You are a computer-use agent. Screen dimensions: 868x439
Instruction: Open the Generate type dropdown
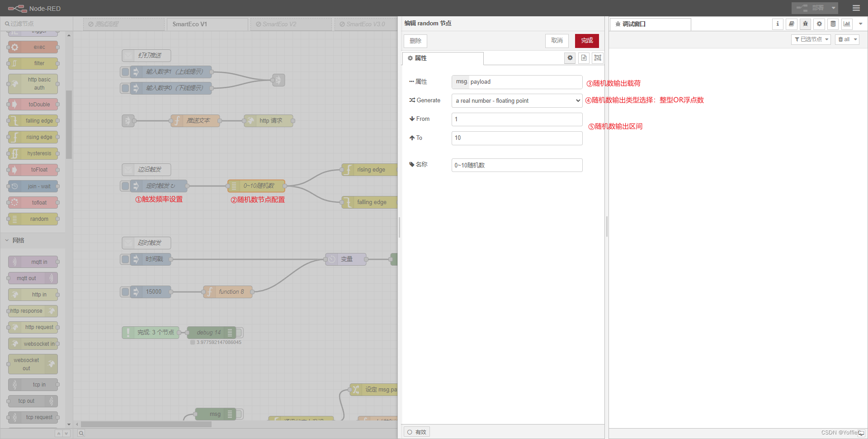click(x=516, y=100)
